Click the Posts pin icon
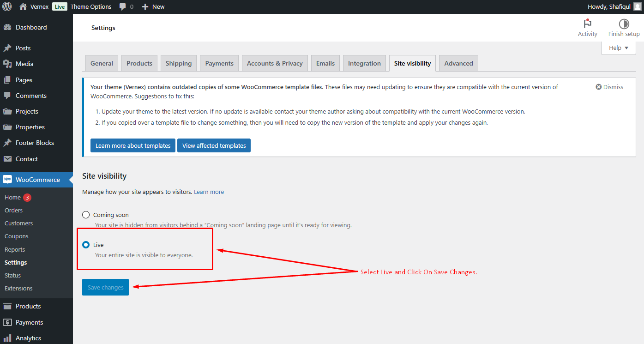This screenshot has height=344, width=644. click(x=7, y=48)
